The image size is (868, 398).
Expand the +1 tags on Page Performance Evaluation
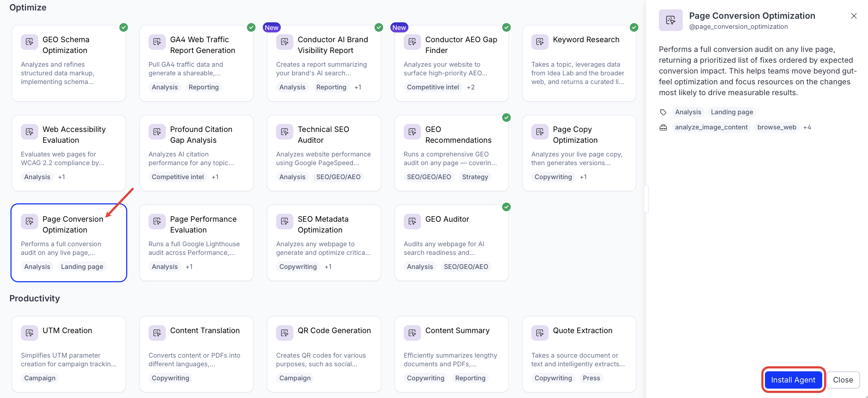point(189,267)
